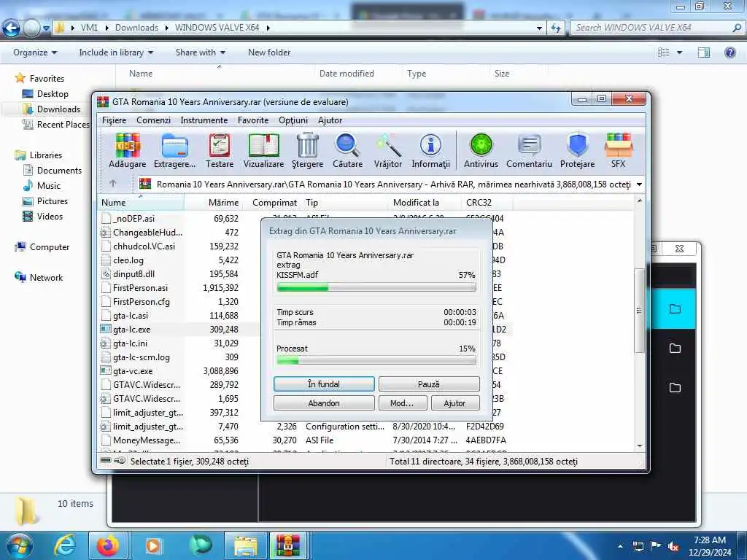Screen dimensions: 747x560
Task: Click the top folder icon in dark window
Action: (675, 308)
